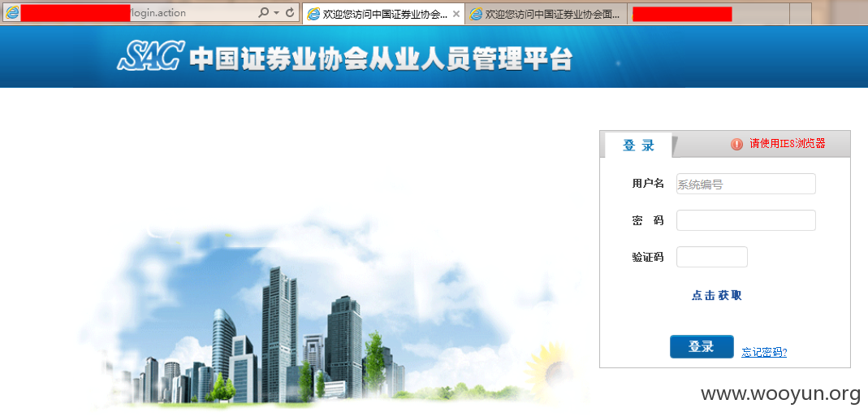Click the IE page icon in address bar
The image size is (868, 417).
(x=11, y=13)
